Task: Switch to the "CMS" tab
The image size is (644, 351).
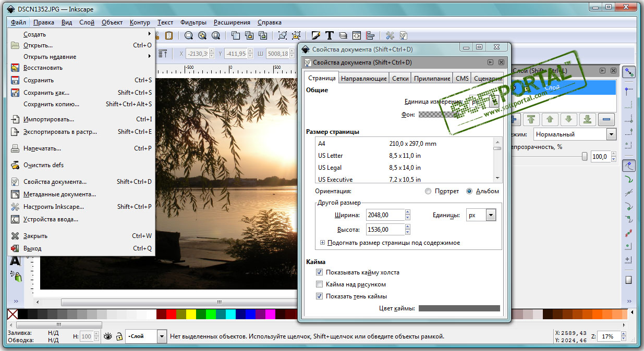Action: 462,78
